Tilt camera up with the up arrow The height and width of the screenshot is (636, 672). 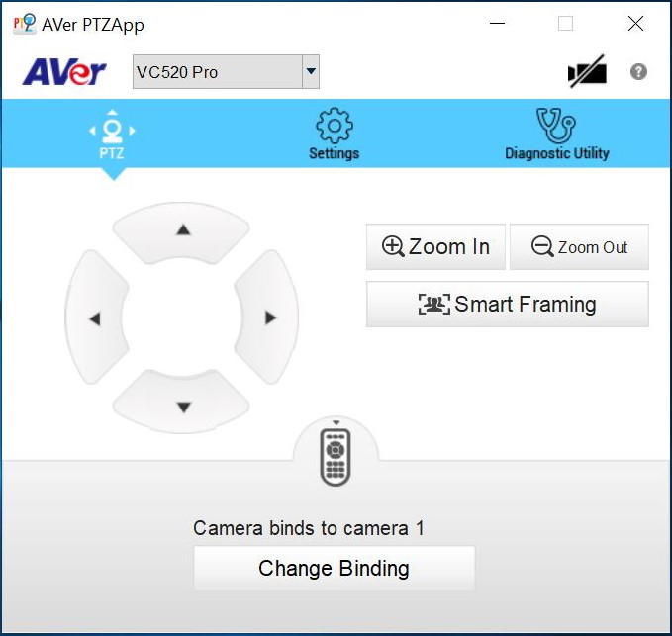(x=182, y=231)
